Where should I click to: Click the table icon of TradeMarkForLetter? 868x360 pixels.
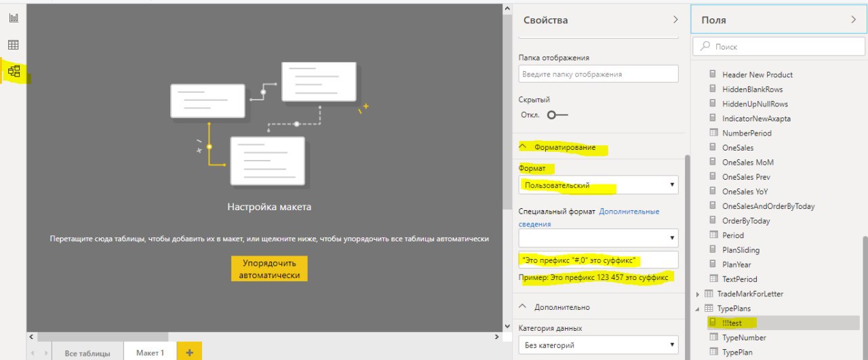point(709,294)
